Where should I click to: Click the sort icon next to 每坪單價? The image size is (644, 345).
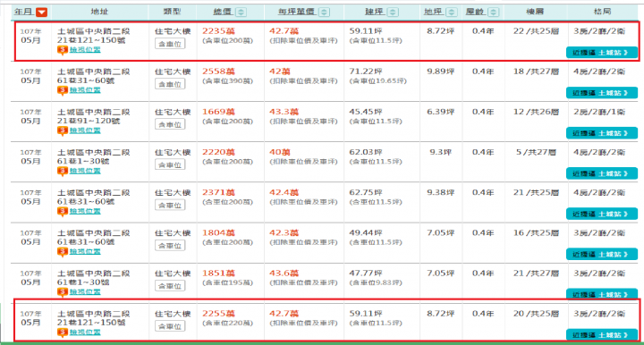pos(324,13)
